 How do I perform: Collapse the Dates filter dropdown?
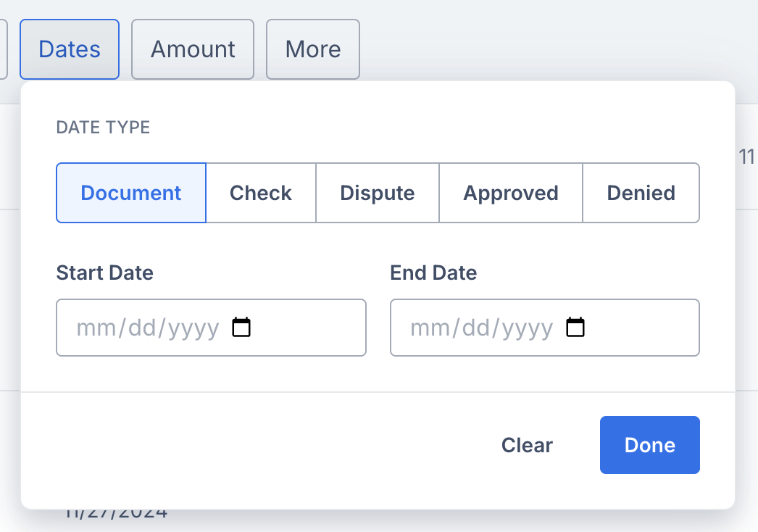[70, 49]
